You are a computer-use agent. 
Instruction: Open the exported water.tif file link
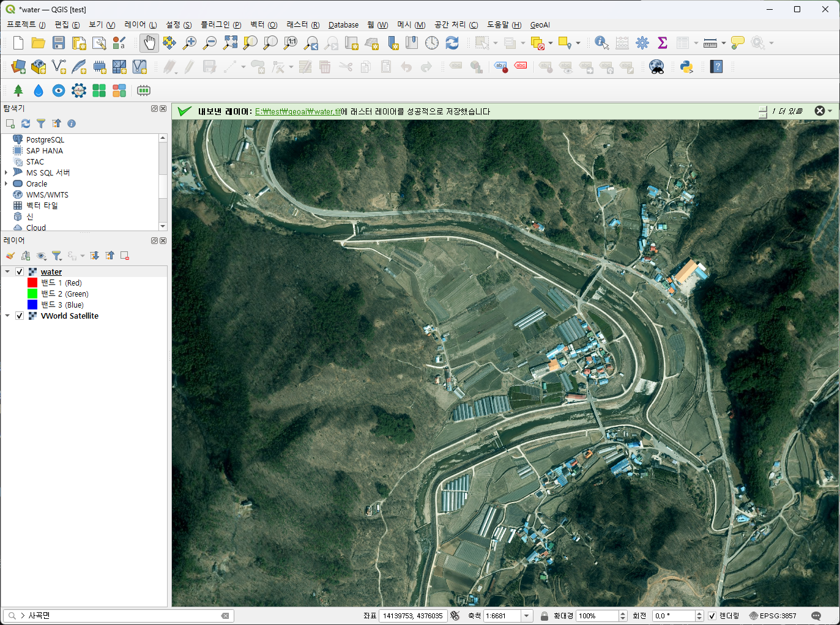coord(298,111)
